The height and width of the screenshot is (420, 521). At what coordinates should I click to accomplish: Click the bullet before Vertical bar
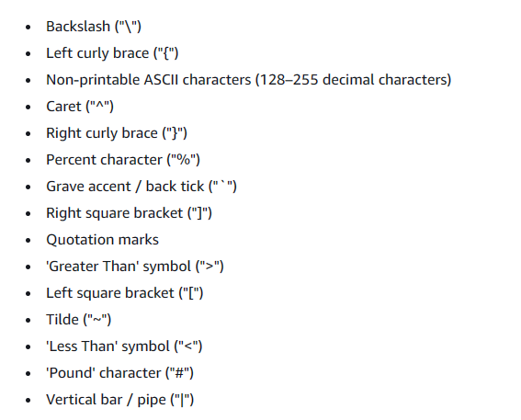coord(28,400)
